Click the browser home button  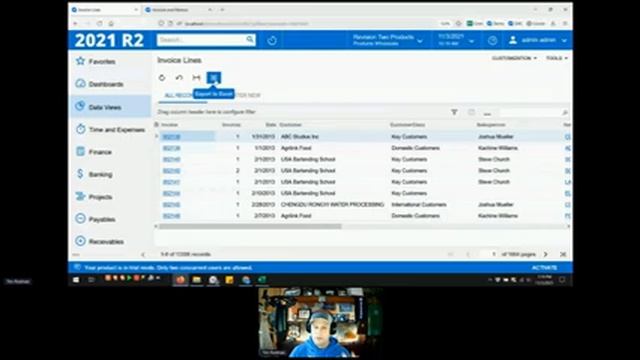click(111, 24)
